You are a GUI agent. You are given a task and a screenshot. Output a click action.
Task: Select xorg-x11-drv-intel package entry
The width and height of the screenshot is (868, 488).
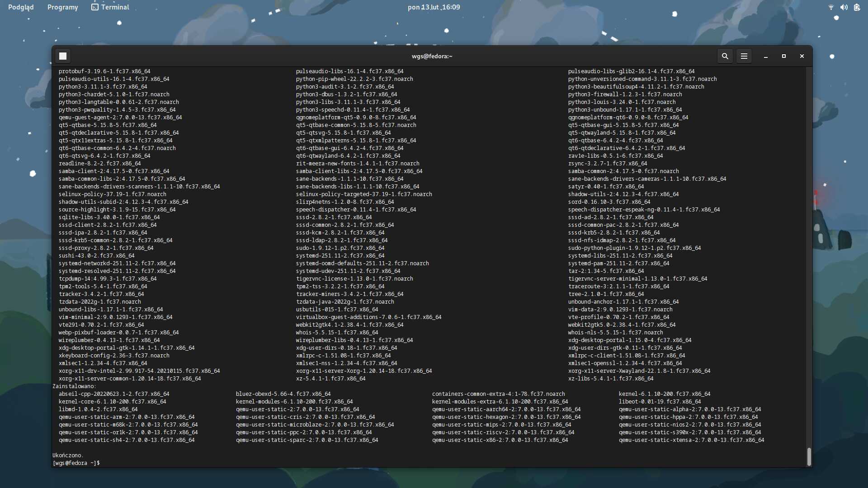pyautogui.click(x=139, y=371)
